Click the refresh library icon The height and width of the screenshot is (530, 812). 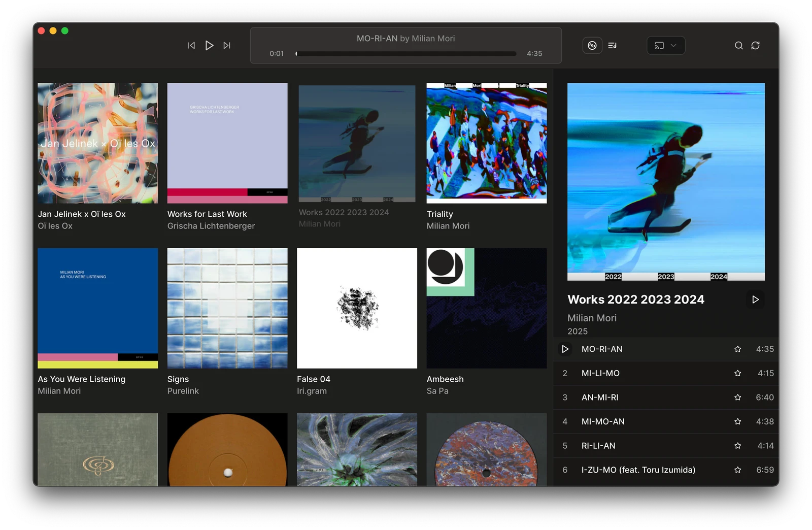755,46
